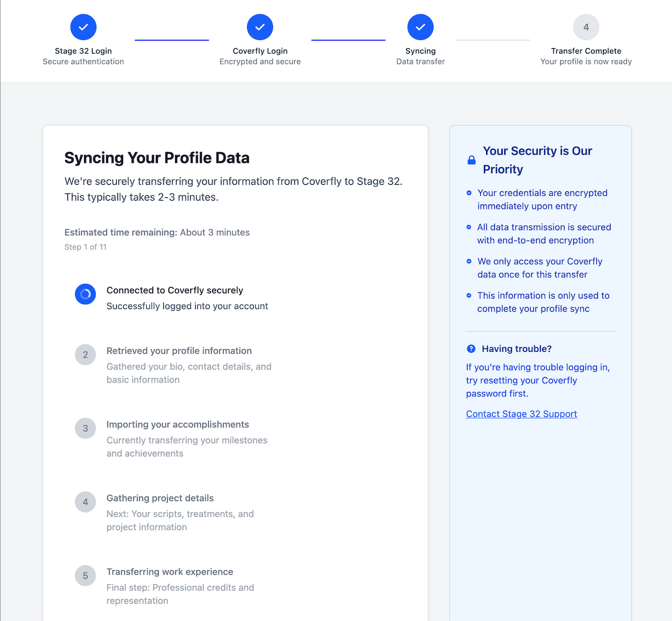Select the Transfer Complete step label
This screenshot has height=621, width=672.
(586, 51)
